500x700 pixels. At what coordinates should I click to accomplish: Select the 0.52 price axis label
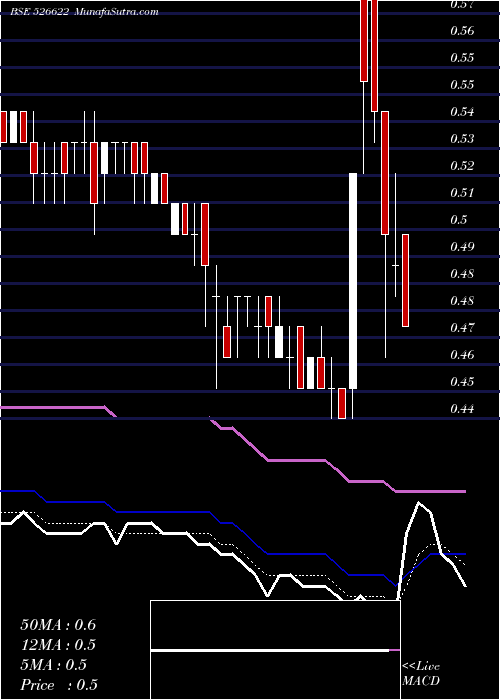[462, 166]
